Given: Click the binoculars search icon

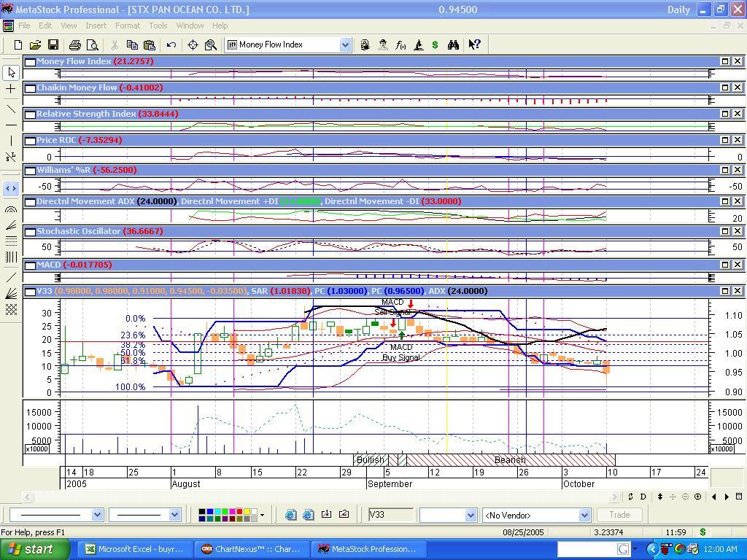Looking at the screenshot, I should pos(453,44).
